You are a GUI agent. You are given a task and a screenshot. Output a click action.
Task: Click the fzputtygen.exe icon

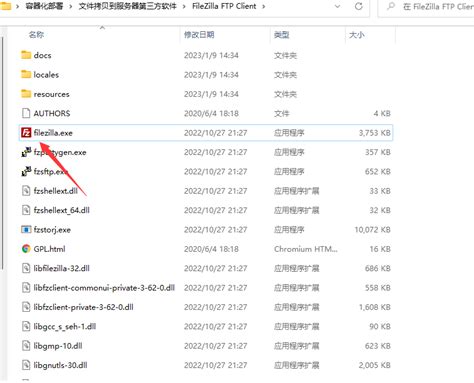pyautogui.click(x=26, y=152)
